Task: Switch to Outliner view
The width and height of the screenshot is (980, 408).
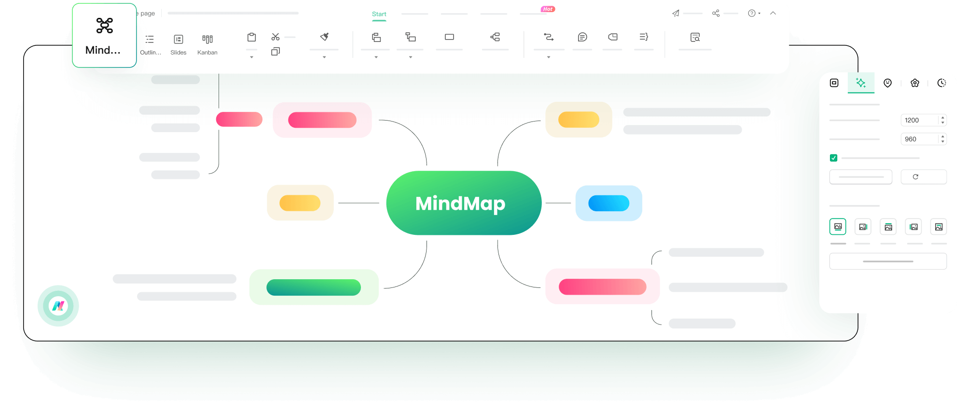Action: [x=150, y=44]
